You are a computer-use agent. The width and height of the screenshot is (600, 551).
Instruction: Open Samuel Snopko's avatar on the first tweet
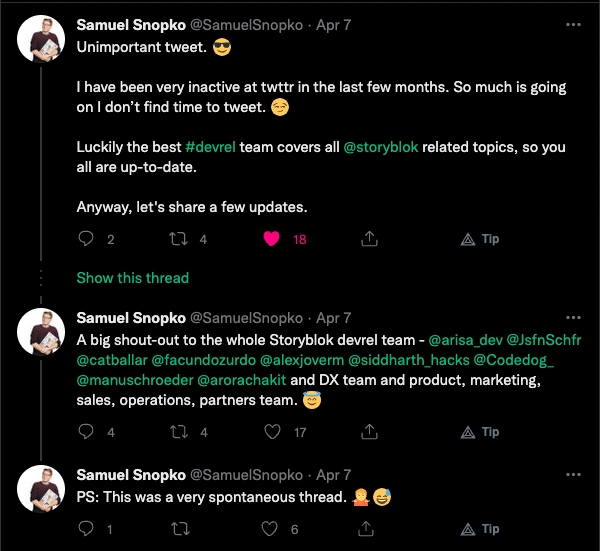[x=43, y=39]
